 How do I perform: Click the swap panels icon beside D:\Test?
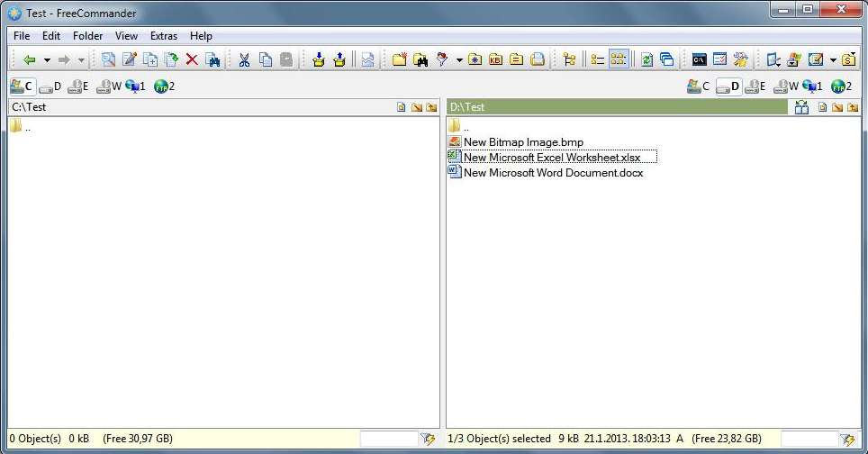click(x=801, y=107)
